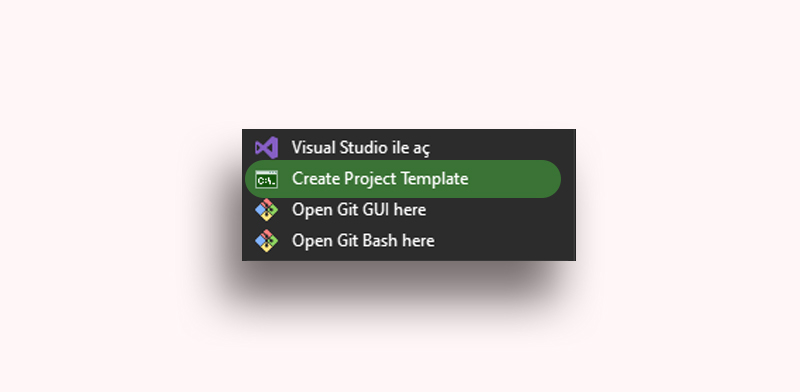800x392 pixels.
Task: Click the purple Visual Studio logo icon
Action: coord(266,148)
